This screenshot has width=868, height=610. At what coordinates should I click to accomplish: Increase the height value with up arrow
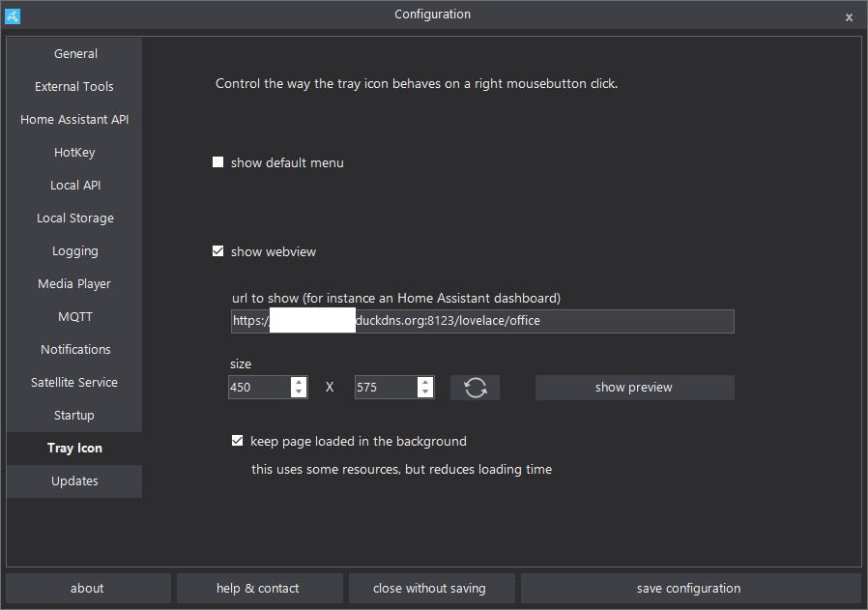(425, 382)
